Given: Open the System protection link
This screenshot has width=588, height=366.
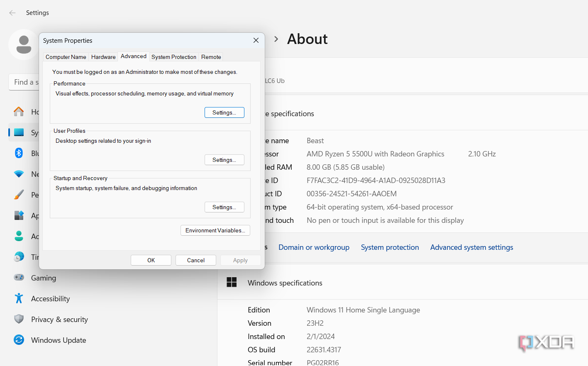Looking at the screenshot, I should [x=390, y=247].
